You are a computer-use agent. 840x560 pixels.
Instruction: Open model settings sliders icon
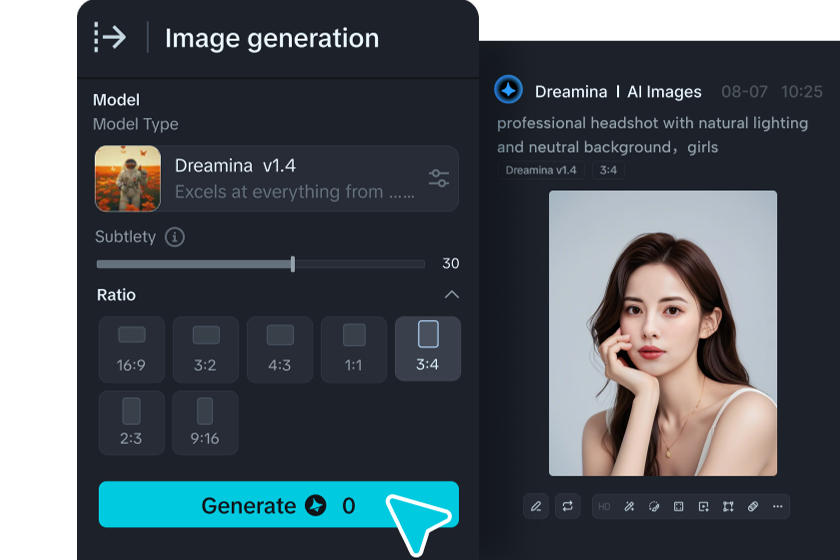439,178
